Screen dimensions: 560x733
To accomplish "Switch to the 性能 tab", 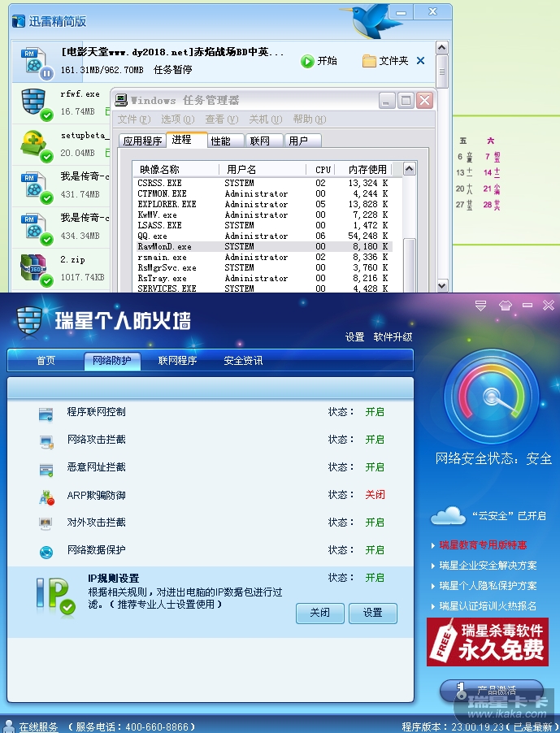I will pos(226,141).
